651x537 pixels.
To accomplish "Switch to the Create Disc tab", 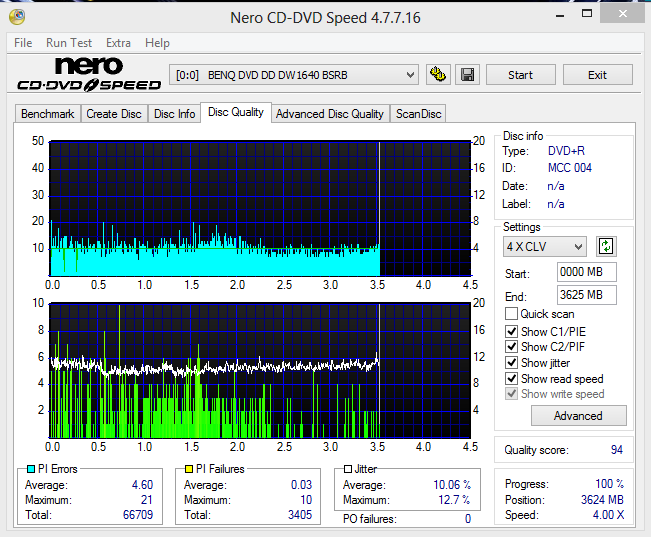I will [x=114, y=114].
